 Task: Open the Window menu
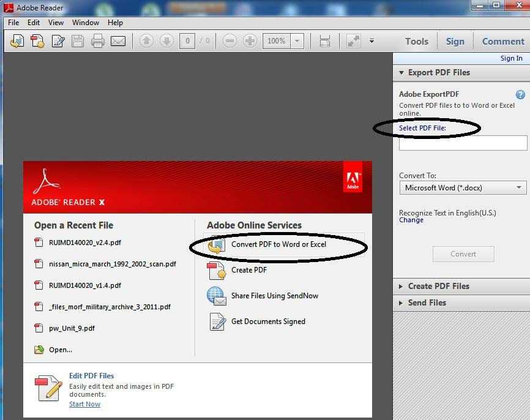coord(86,23)
